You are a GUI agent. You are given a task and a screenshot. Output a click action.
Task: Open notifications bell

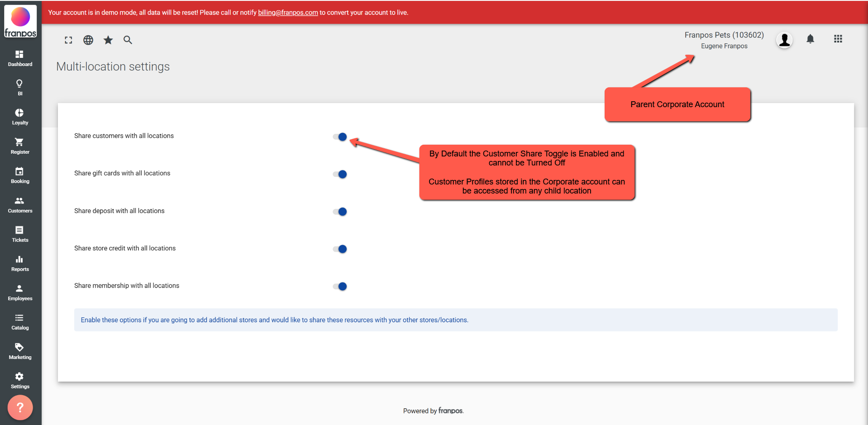tap(811, 39)
